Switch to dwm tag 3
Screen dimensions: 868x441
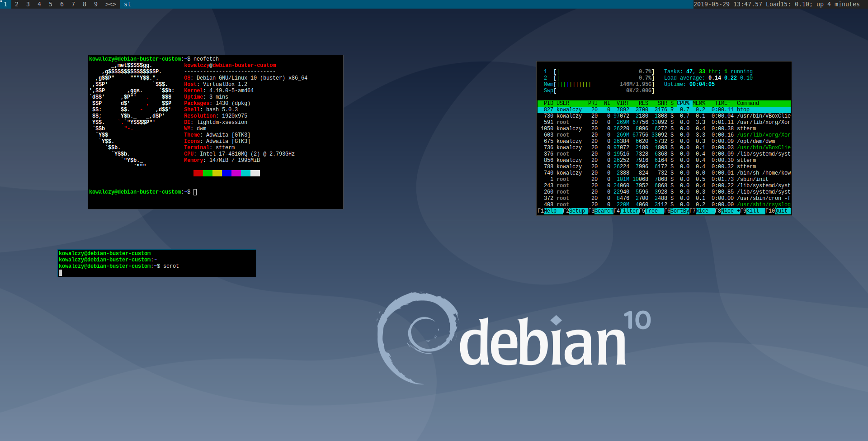point(28,4)
